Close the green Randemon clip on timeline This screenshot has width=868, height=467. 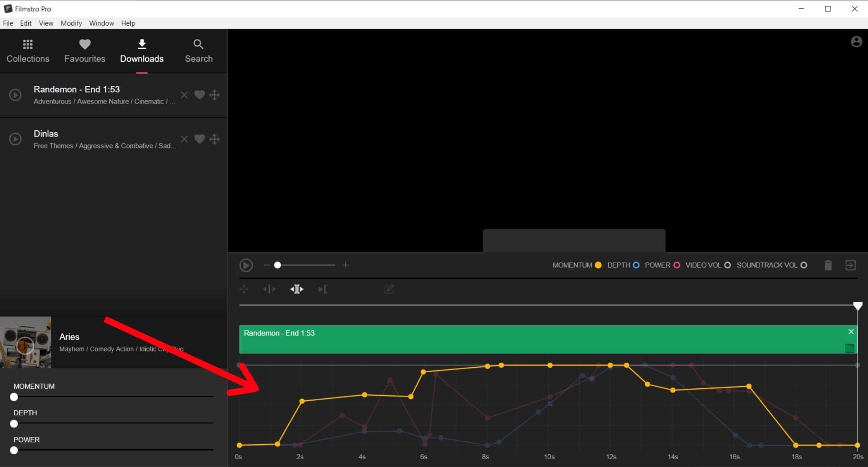pos(851,332)
